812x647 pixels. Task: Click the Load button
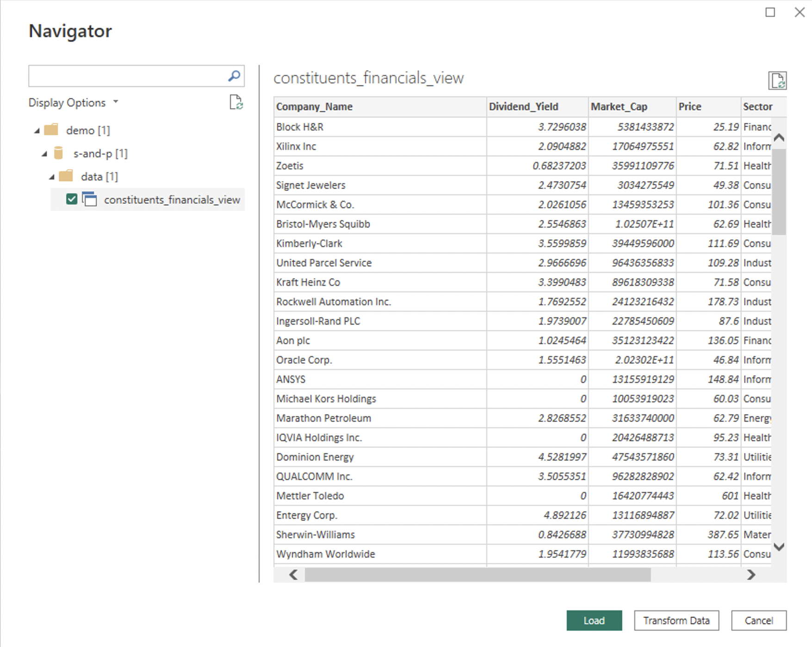click(x=594, y=620)
